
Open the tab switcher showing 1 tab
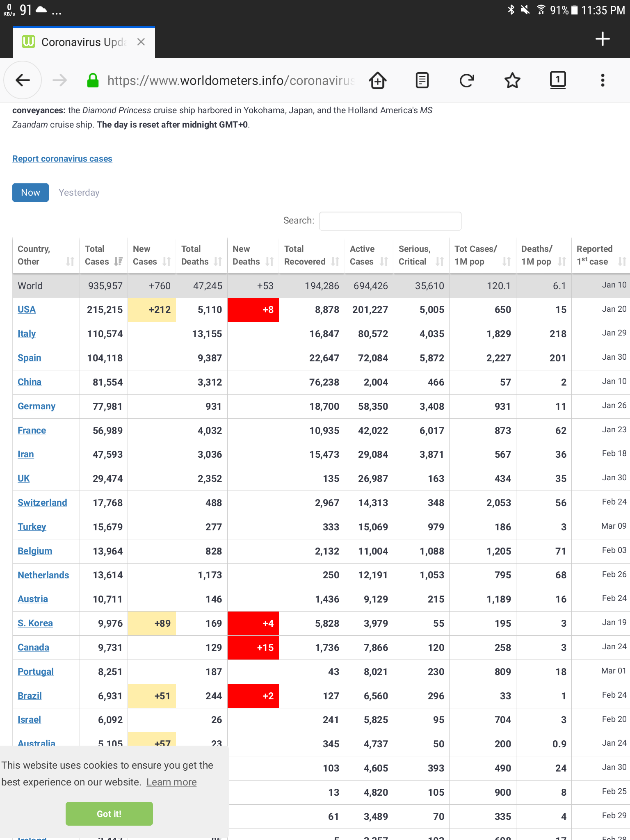(x=557, y=80)
